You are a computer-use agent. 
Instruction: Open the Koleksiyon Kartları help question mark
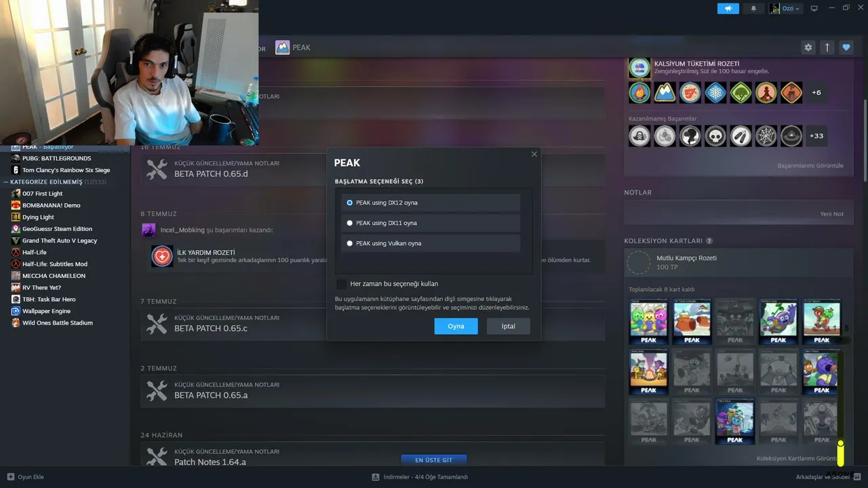click(709, 241)
